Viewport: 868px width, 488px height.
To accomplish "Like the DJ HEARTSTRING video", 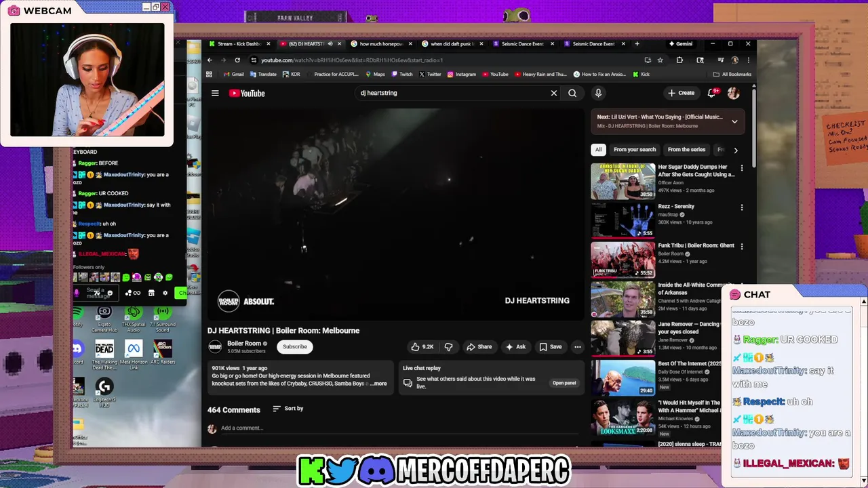I will (422, 346).
